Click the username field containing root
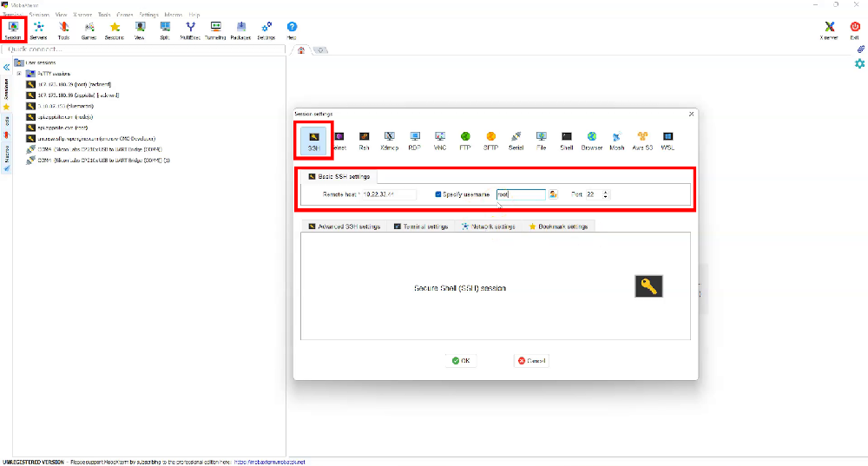 click(521, 194)
